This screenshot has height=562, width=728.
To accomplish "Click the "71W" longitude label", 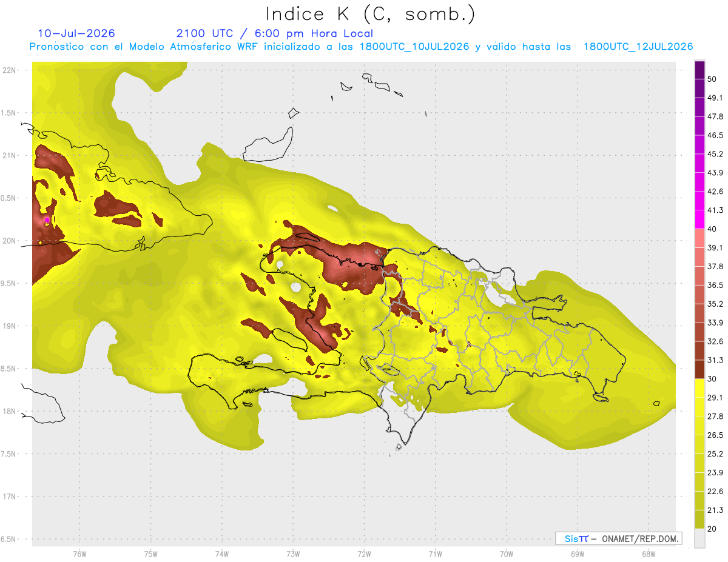I will pyautogui.click(x=435, y=554).
